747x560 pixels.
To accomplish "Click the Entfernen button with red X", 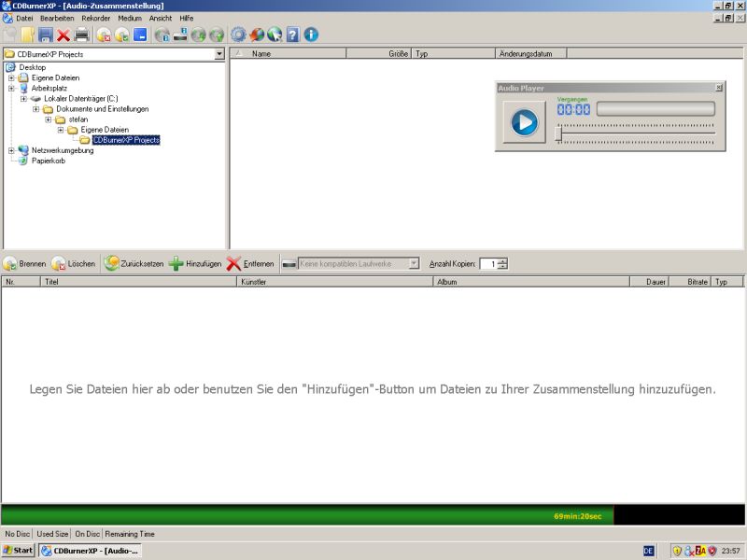I will 250,264.
